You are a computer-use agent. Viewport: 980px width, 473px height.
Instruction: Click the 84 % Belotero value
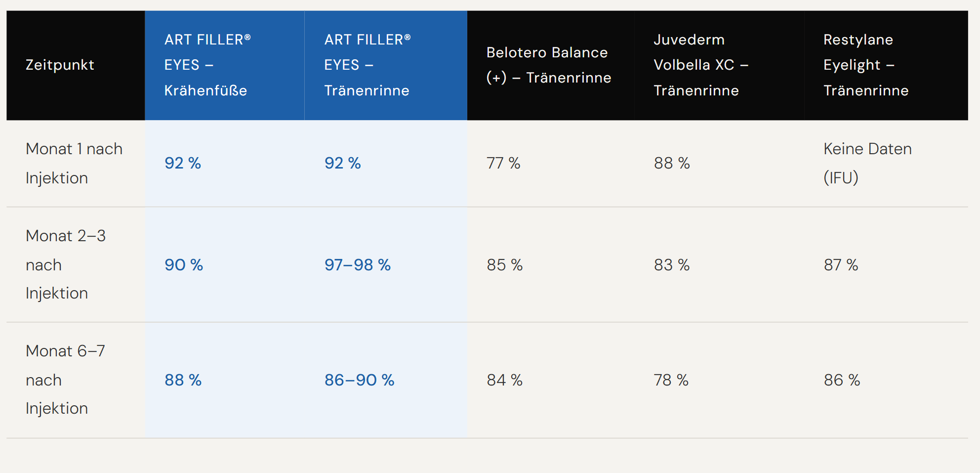[504, 380]
